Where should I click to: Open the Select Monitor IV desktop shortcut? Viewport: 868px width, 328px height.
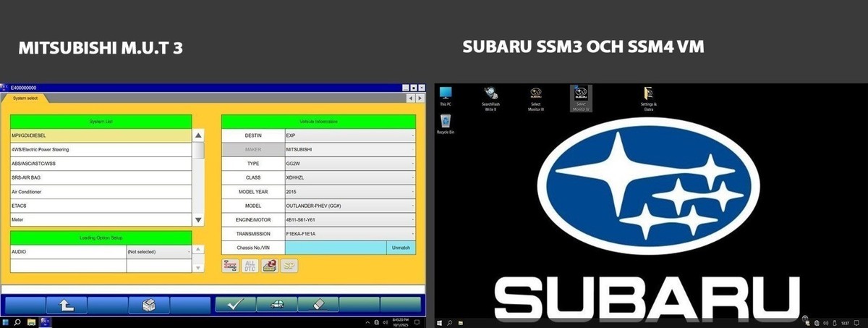pyautogui.click(x=580, y=98)
